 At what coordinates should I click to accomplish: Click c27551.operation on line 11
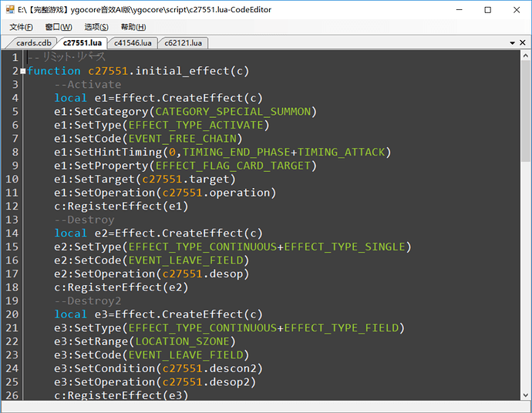(x=216, y=193)
